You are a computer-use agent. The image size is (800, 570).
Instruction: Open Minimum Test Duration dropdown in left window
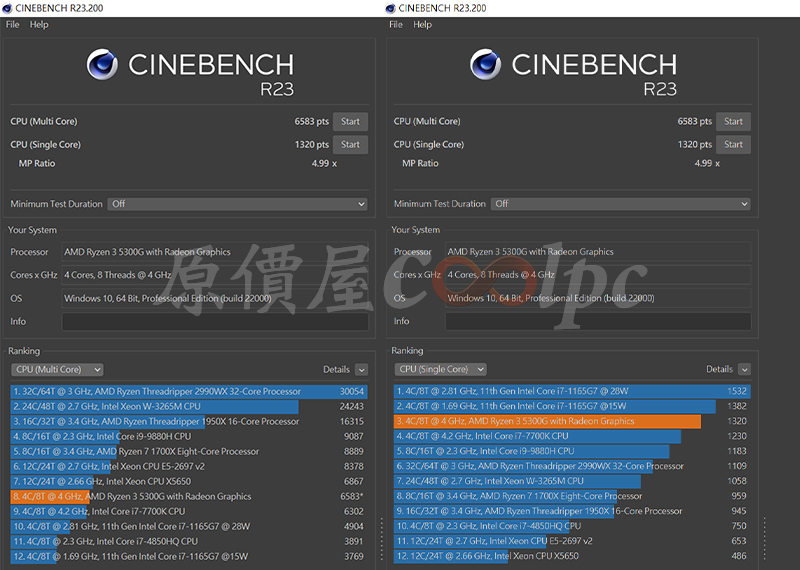pyautogui.click(x=237, y=204)
